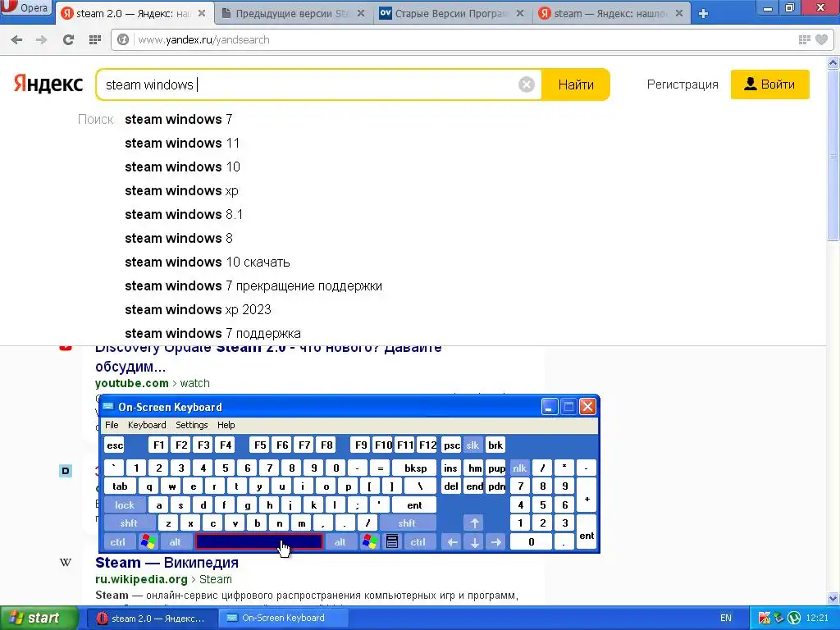
Task: Open the Speed Dial grid icon
Action: [95, 39]
